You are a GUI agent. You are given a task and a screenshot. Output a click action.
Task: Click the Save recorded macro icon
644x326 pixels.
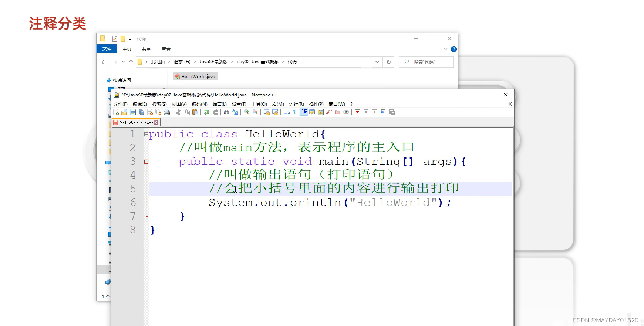click(x=392, y=112)
